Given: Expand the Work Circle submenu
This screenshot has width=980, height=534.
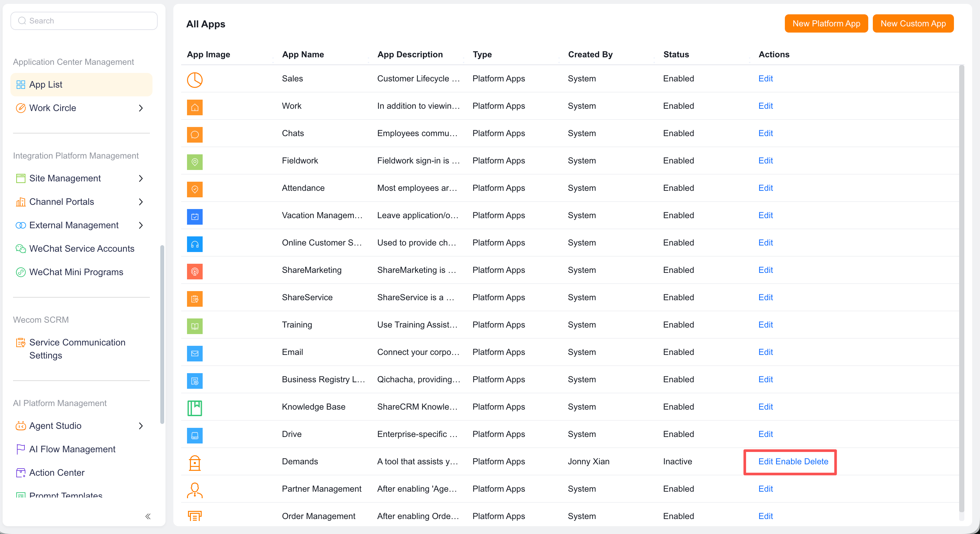Looking at the screenshot, I should click(x=141, y=108).
